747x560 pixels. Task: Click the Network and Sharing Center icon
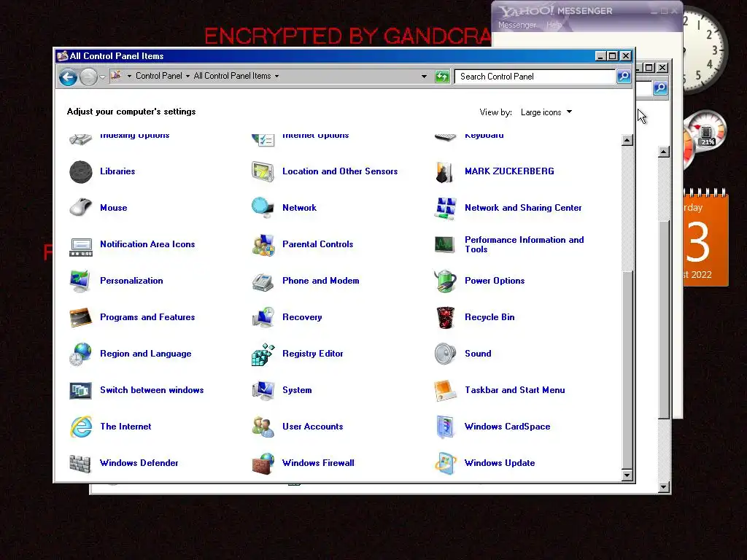point(446,209)
